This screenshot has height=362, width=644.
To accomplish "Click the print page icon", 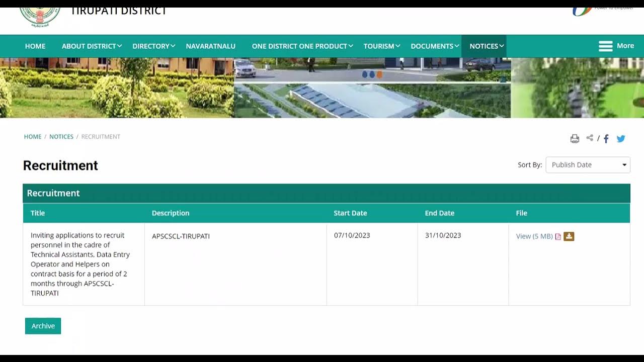I will 575,139.
